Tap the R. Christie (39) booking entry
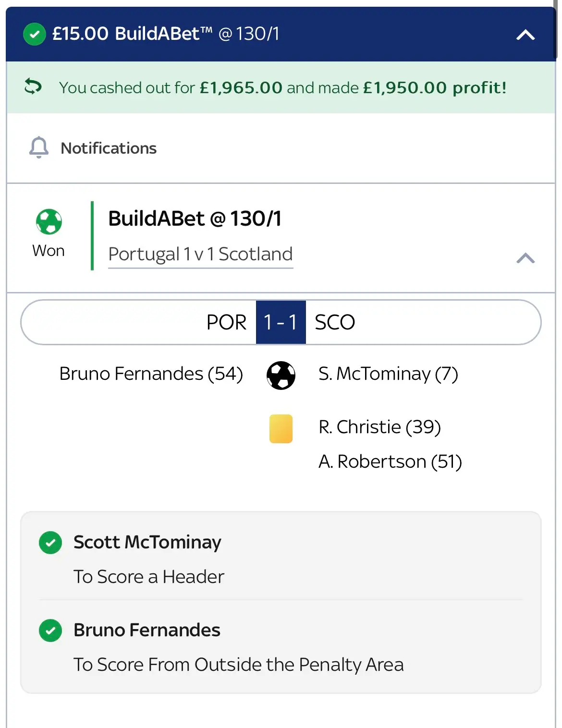The image size is (562, 728). coord(379,427)
